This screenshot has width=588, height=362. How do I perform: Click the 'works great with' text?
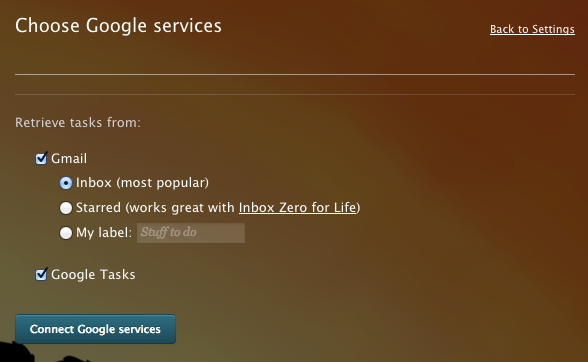point(182,207)
